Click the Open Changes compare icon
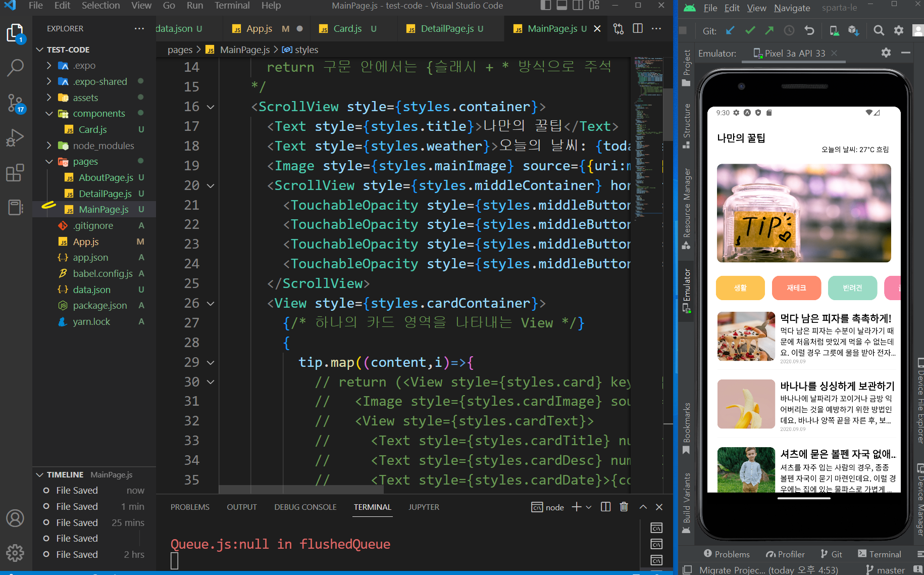Image resolution: width=924 pixels, height=575 pixels. pos(619,29)
